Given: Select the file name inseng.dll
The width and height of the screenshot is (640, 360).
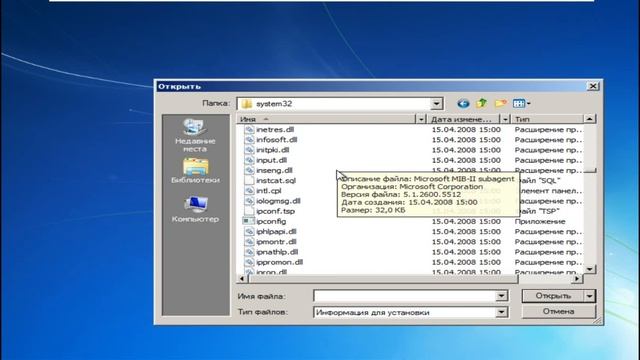Looking at the screenshot, I should [274, 170].
